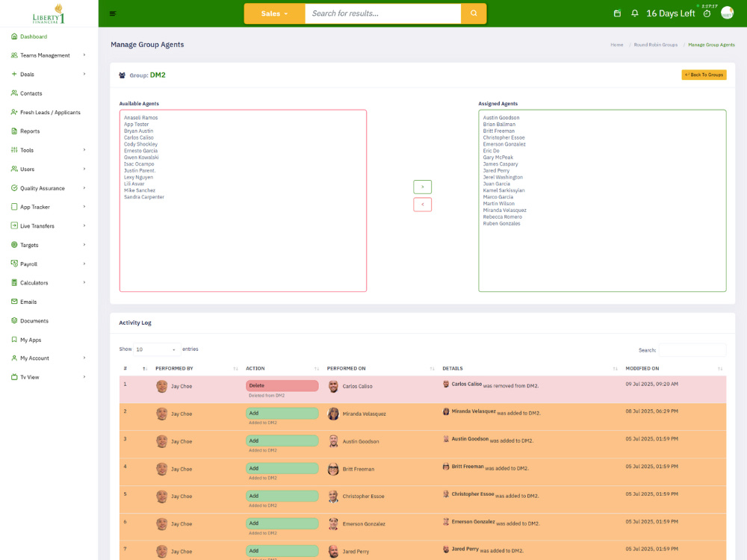
Task: Click the Contacts sidebar icon
Action: (x=14, y=93)
